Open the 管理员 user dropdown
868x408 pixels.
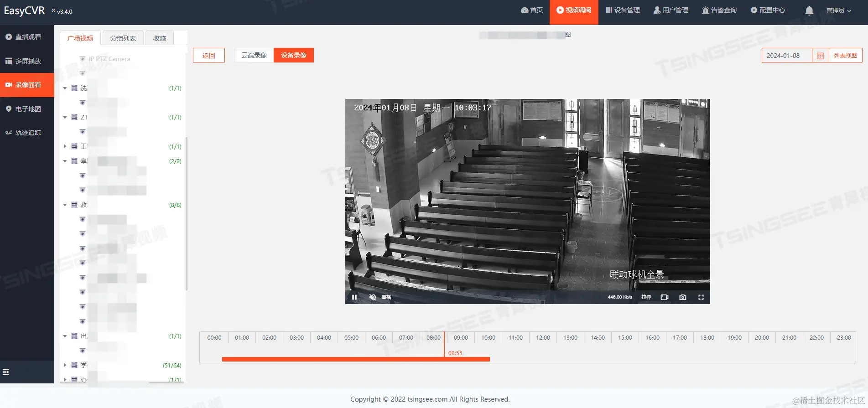pyautogui.click(x=839, y=10)
